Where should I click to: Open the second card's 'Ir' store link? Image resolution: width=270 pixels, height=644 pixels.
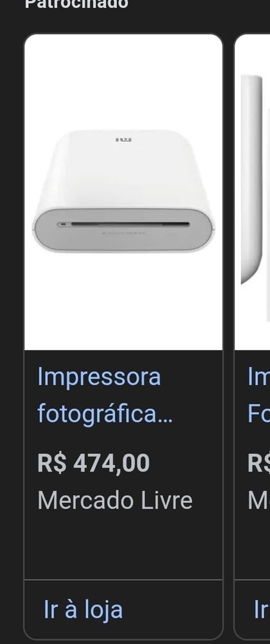point(262,609)
